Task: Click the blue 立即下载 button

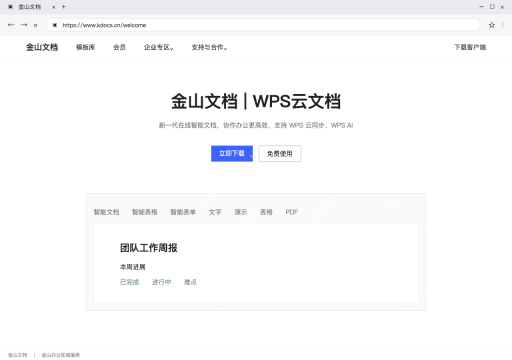Action: click(x=232, y=153)
